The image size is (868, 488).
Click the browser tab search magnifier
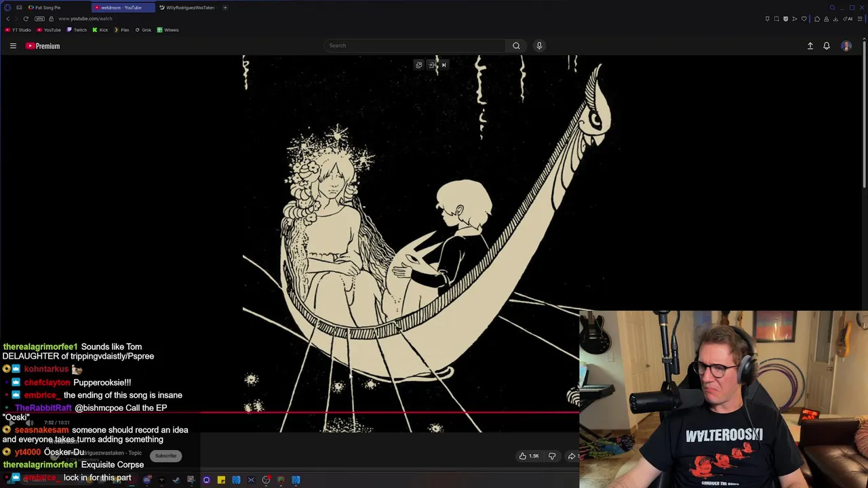coord(832,7)
